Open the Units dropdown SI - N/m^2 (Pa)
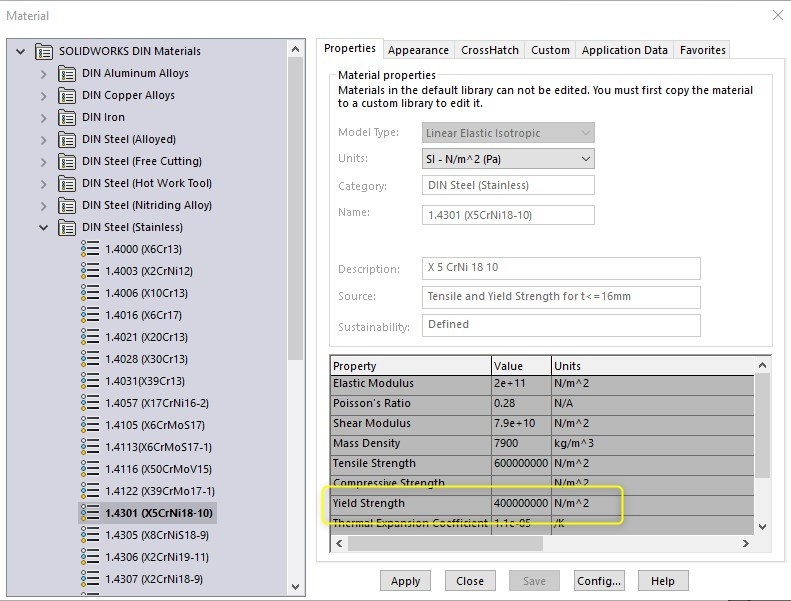791x601 pixels. point(508,159)
